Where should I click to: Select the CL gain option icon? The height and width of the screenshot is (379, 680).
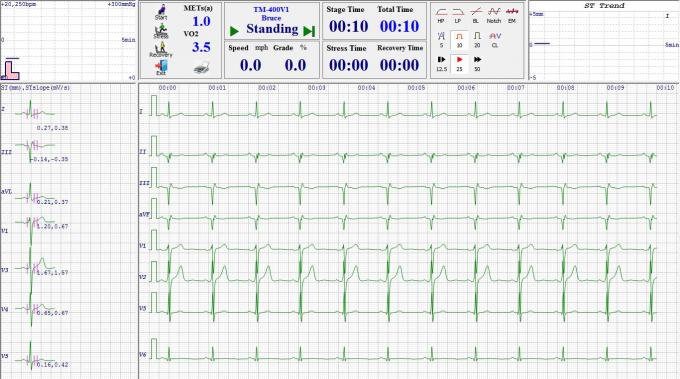495,40
